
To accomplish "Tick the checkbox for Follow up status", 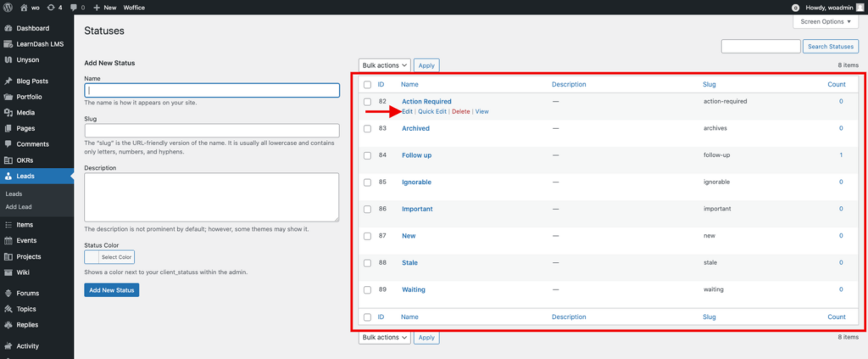I will 367,155.
